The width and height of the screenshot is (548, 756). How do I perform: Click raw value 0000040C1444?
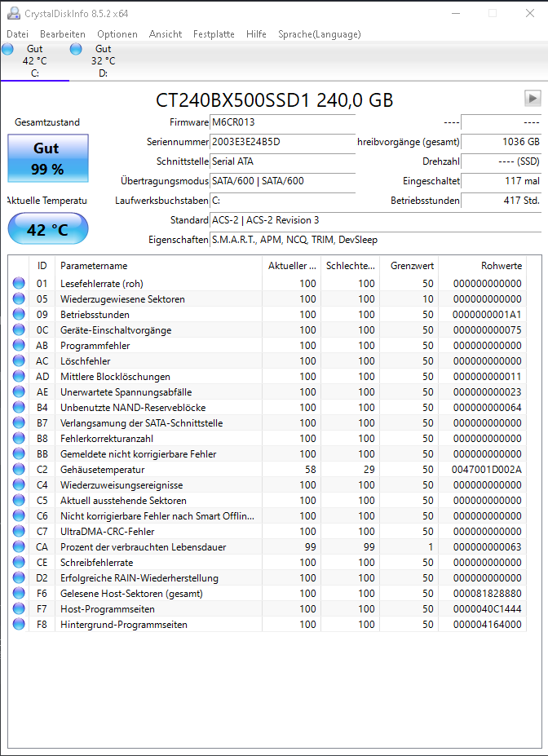tap(488, 609)
